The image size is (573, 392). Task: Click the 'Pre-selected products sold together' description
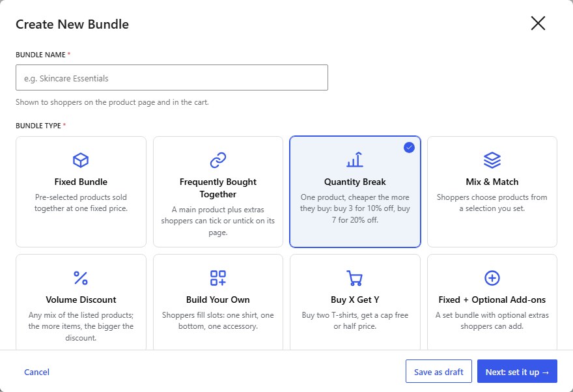pyautogui.click(x=81, y=203)
